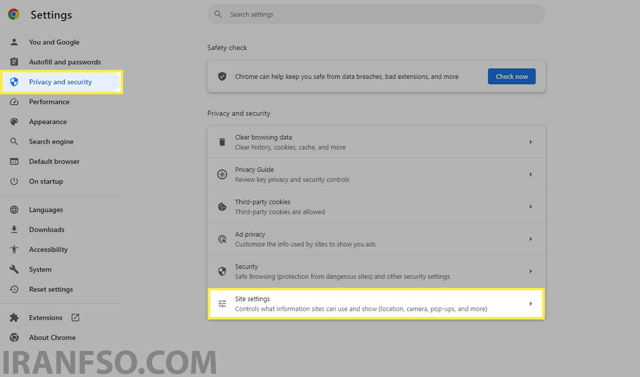
Task: Click the shield icon for Privacy and security
Action: (x=14, y=82)
